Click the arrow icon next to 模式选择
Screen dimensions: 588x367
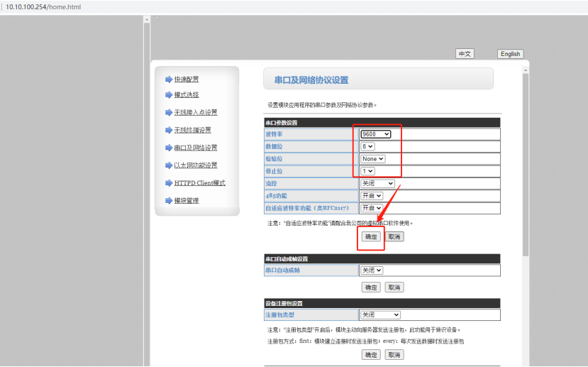169,95
